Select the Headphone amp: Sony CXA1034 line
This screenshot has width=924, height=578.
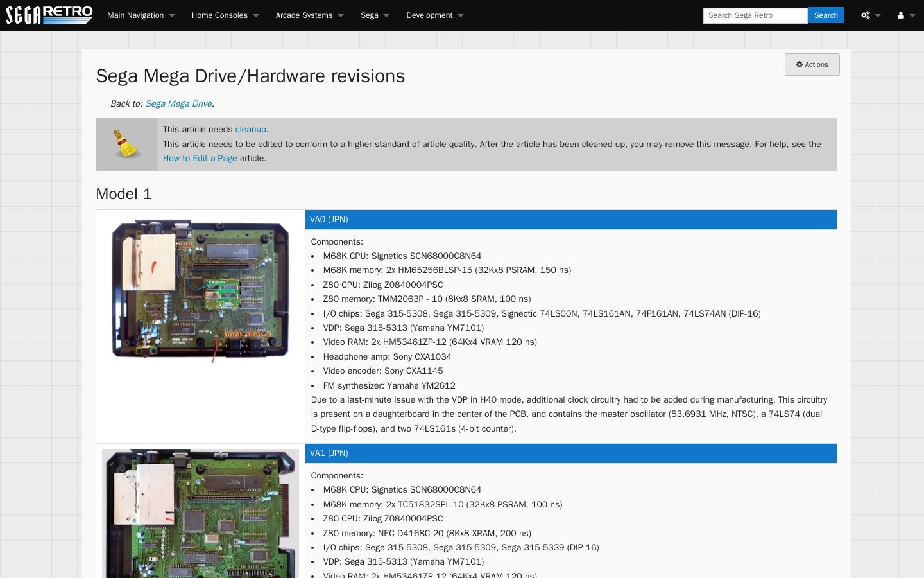coord(387,356)
